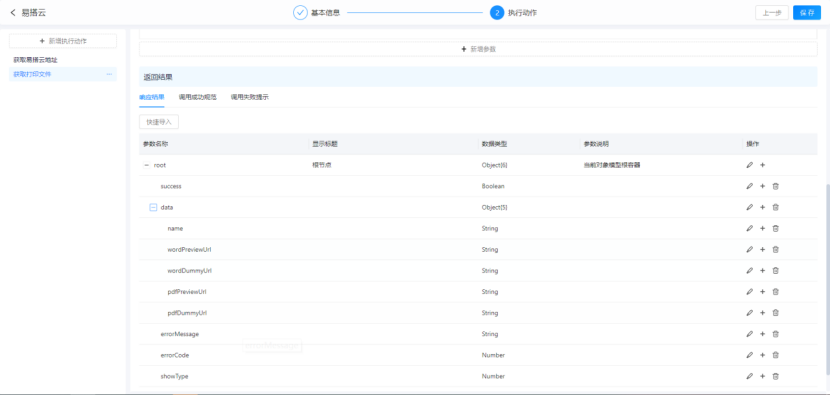
Task: Edit the pdfPreviewUrl parameter
Action: click(x=749, y=292)
